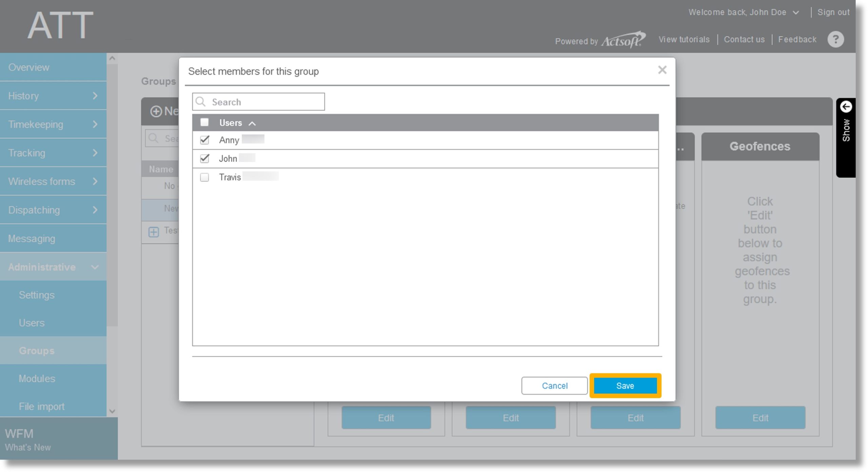Screen dimensions: 868x472
Task: Click the Show panel arrow icon
Action: (846, 106)
